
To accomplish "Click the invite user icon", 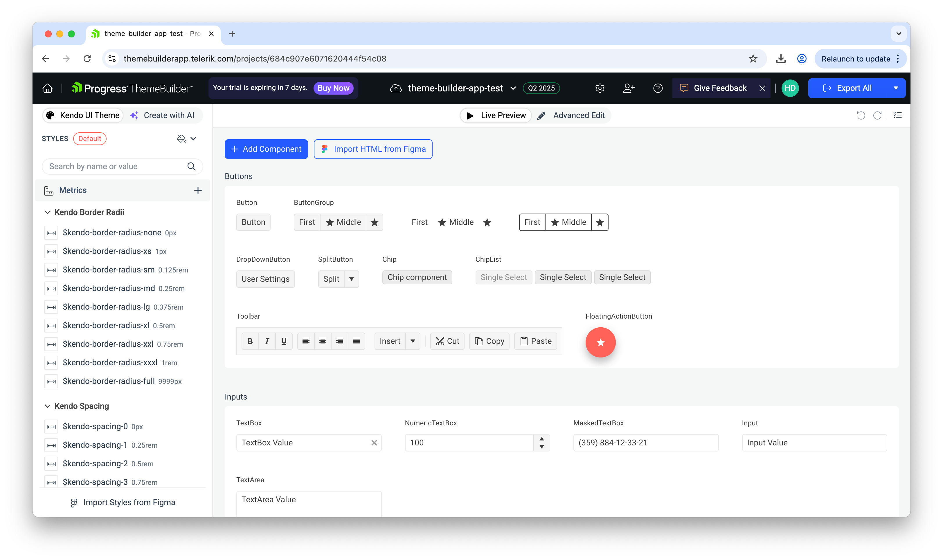I will tap(628, 88).
